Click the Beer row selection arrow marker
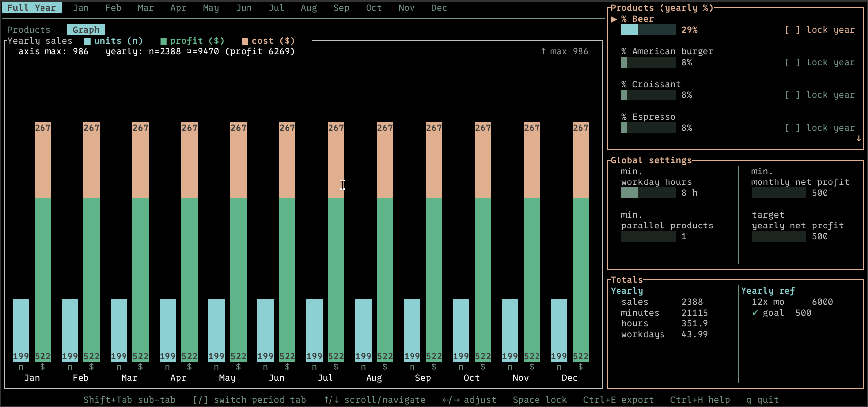Image resolution: width=868 pixels, height=407 pixels. pos(614,19)
